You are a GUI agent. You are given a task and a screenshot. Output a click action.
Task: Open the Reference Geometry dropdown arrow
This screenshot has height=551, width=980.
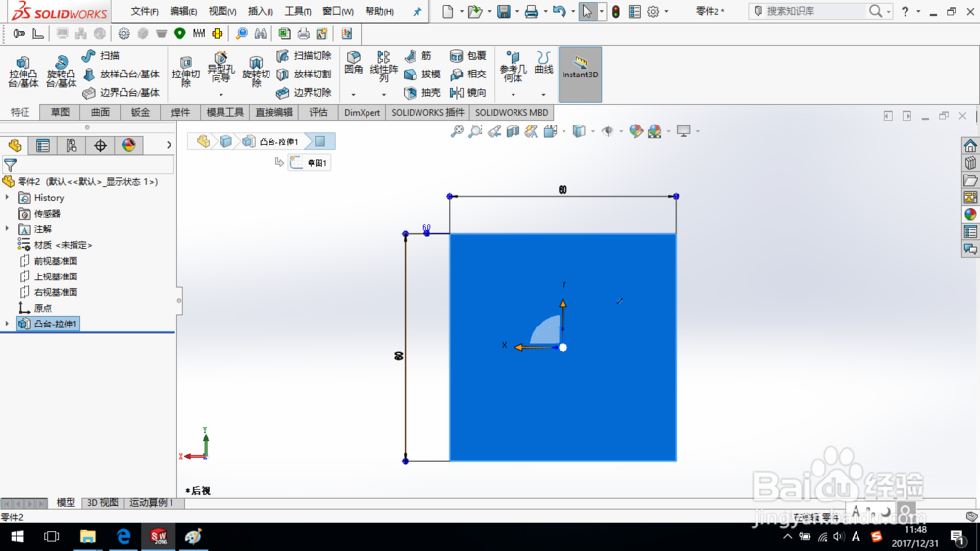coord(514,95)
